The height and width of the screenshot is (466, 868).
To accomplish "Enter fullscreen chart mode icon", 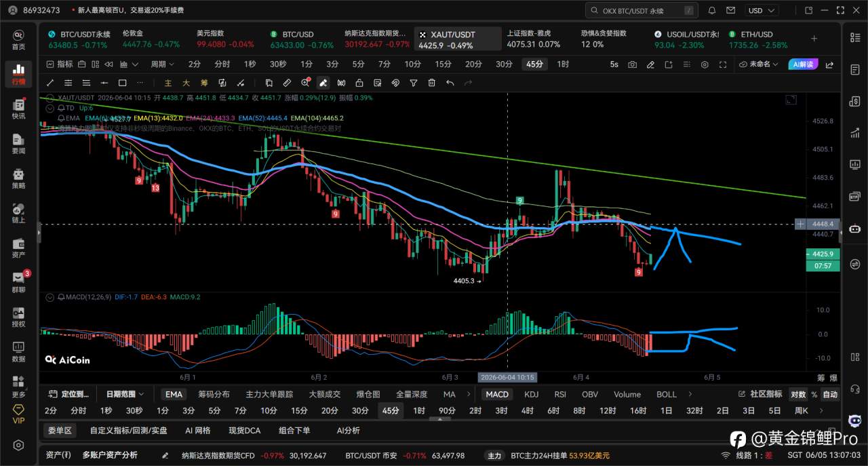I will [722, 64].
